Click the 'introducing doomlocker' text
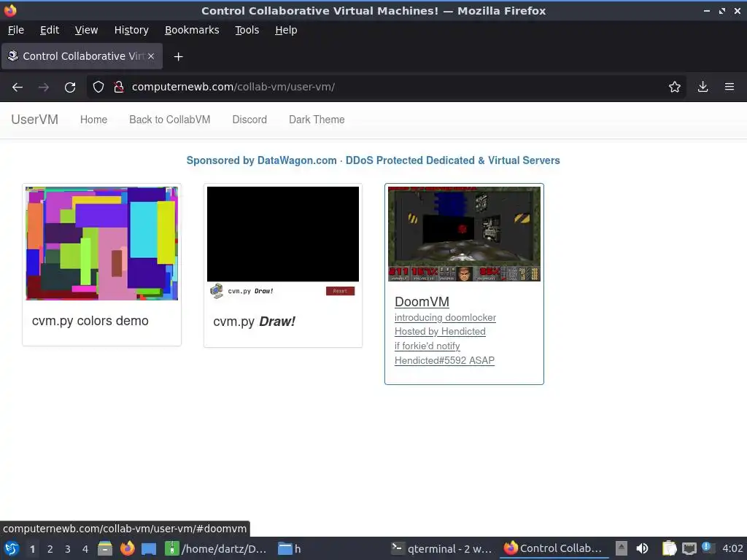This screenshot has height=560, width=747. (445, 318)
